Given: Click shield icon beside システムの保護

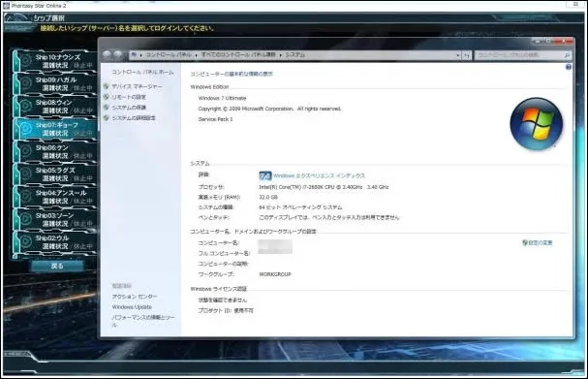Looking at the screenshot, I should pyautogui.click(x=107, y=108).
